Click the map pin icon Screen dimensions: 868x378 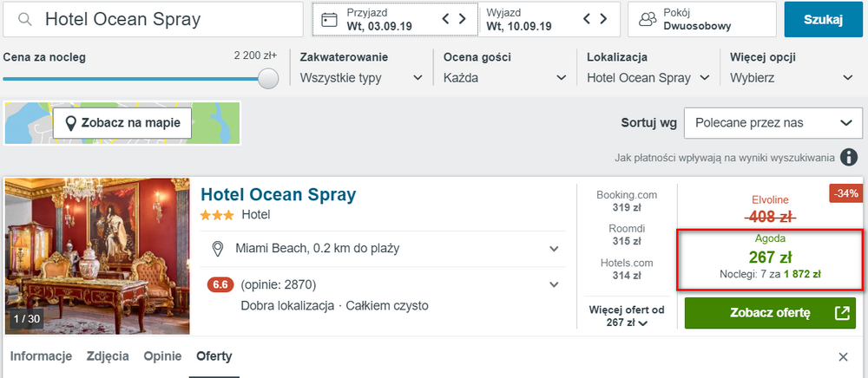point(70,123)
